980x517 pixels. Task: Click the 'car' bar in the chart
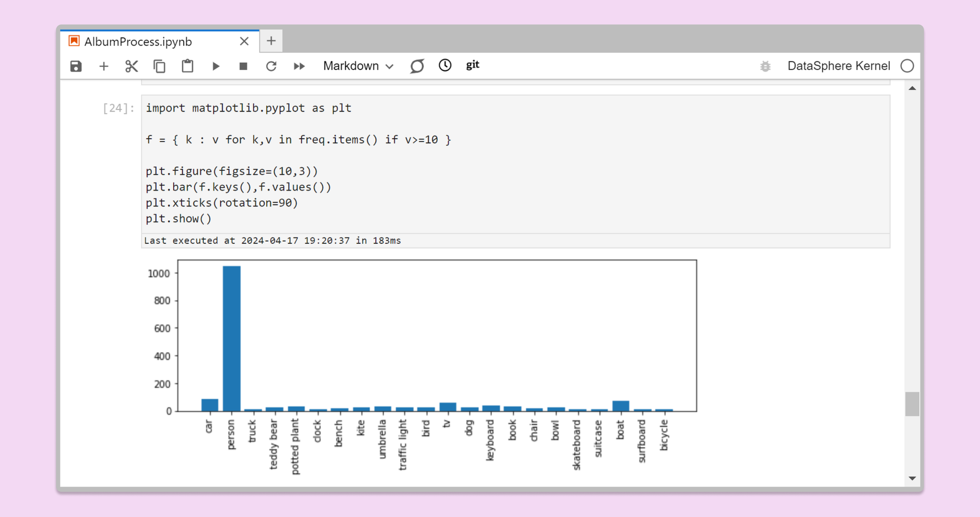[x=210, y=405]
